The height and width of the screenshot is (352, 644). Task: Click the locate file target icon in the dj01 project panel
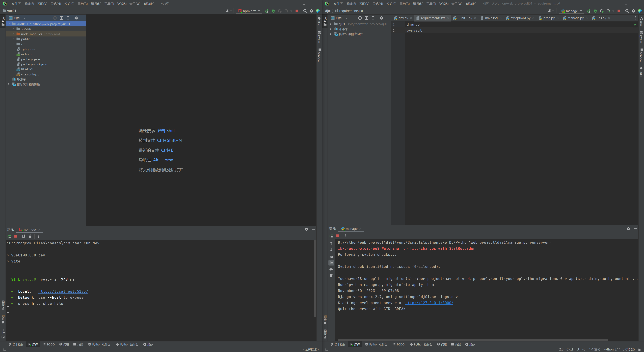360,18
